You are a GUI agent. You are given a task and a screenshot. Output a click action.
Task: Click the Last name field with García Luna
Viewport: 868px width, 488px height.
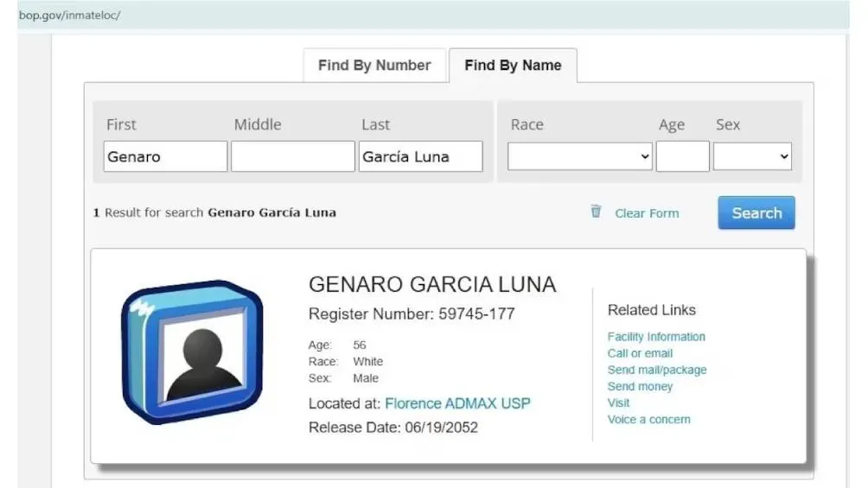tap(421, 156)
